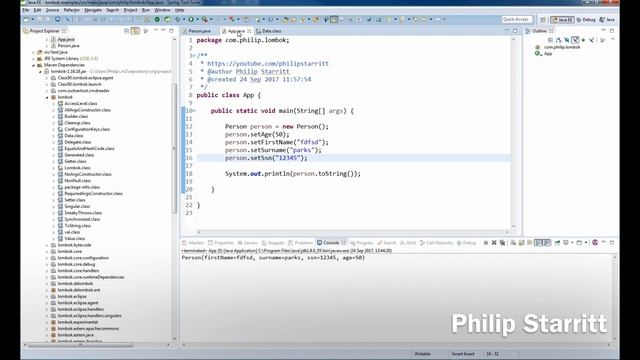Switch to the Java perspective button

pyautogui.click(x=607, y=20)
